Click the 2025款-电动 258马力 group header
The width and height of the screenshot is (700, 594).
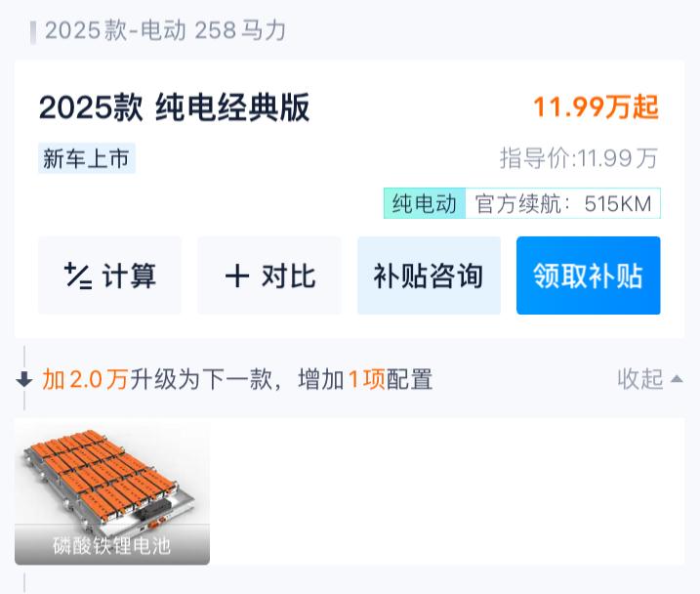(x=165, y=30)
